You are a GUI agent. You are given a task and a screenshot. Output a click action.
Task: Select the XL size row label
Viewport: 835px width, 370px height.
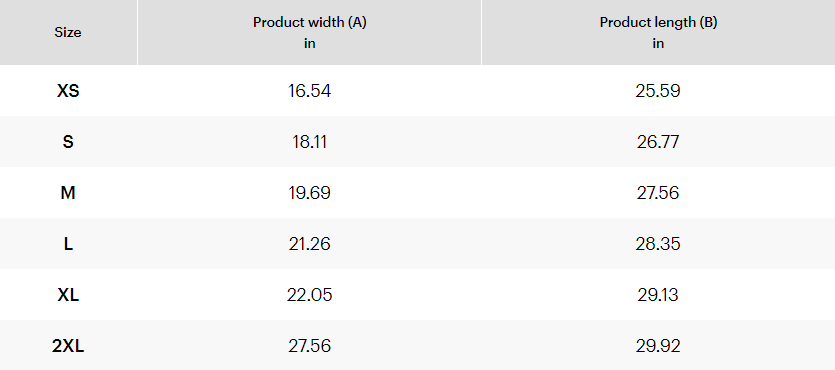68,295
